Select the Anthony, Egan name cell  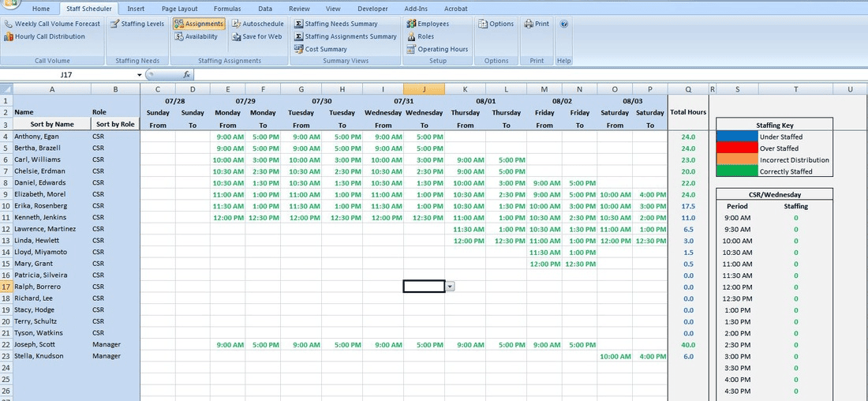coord(52,137)
